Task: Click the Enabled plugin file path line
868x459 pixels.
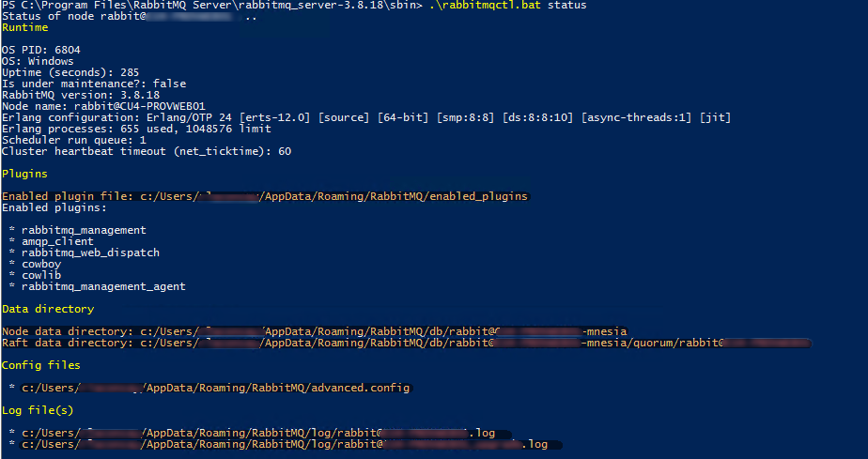Action: click(265, 196)
